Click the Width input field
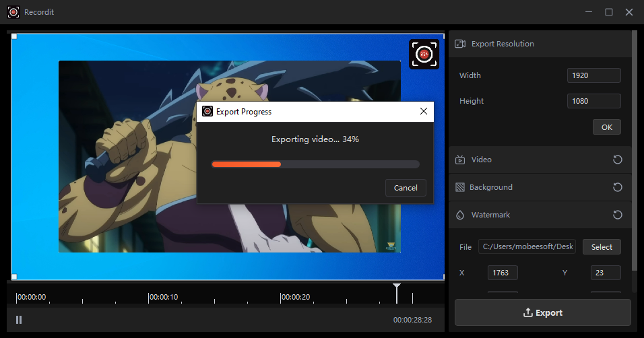The image size is (644, 338). (x=593, y=75)
